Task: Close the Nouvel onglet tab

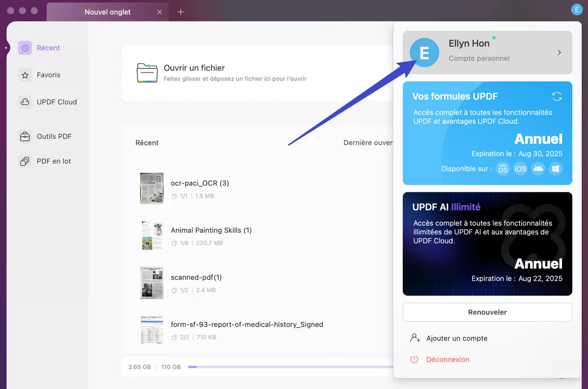Action: click(160, 12)
